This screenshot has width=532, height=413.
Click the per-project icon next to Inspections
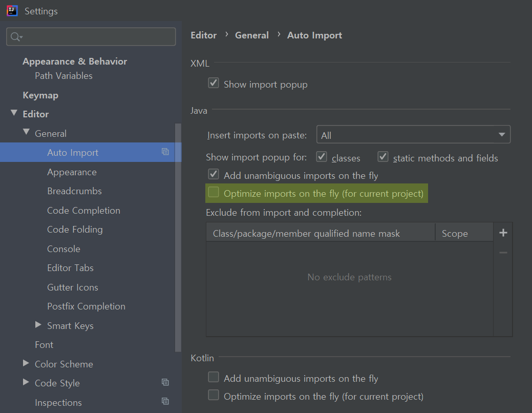pos(165,401)
